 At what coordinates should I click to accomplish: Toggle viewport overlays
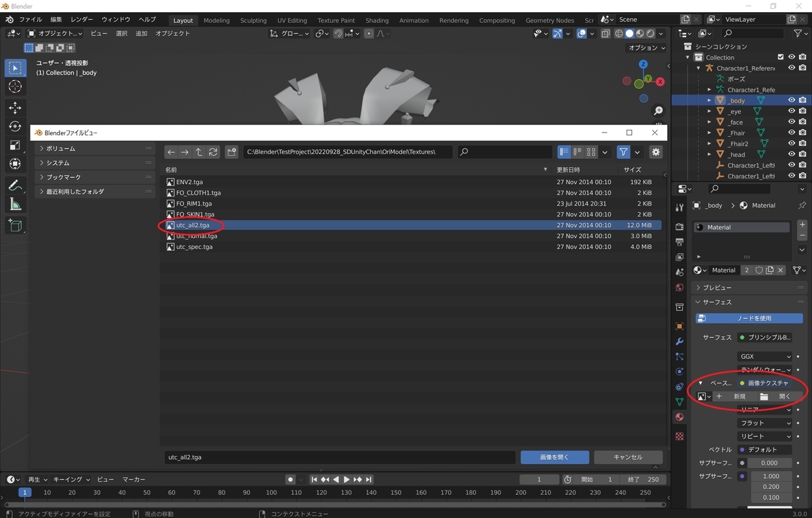click(581, 33)
